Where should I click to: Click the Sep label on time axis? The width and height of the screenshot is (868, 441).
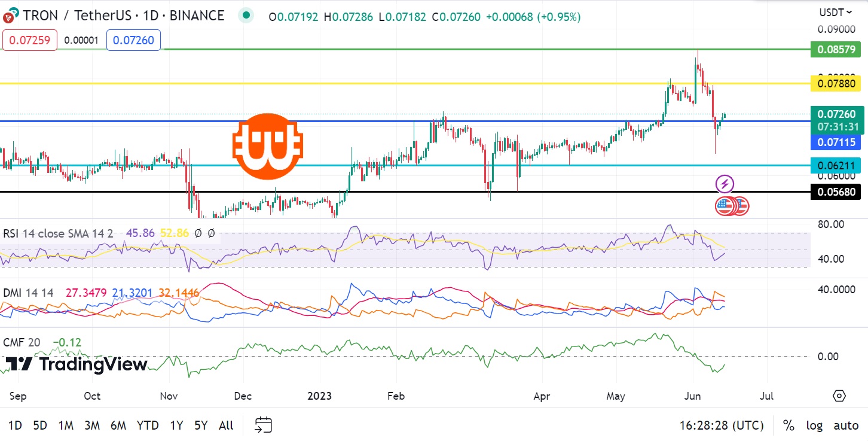pyautogui.click(x=18, y=396)
